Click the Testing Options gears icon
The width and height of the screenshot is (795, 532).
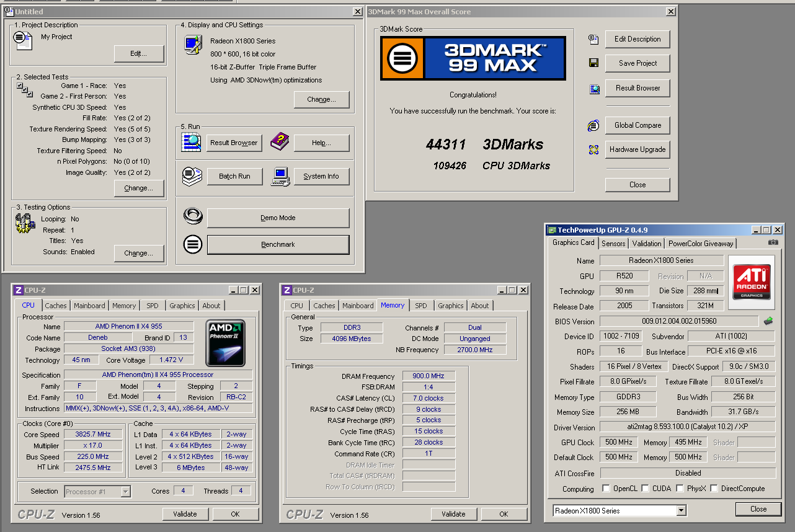(x=25, y=223)
